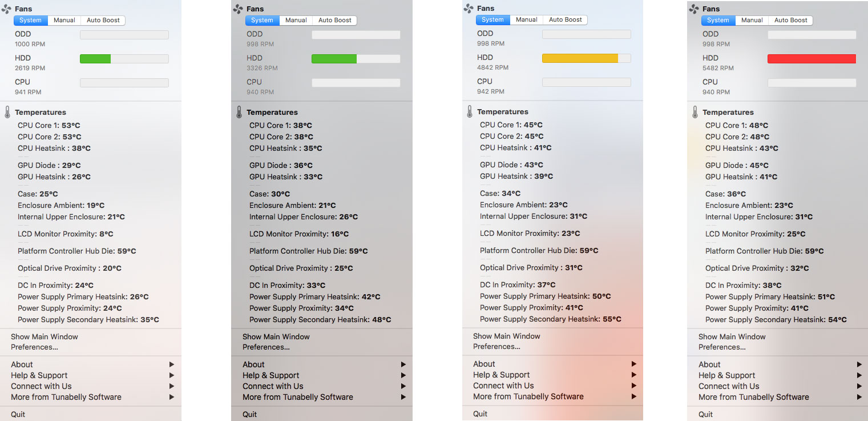Click Fans icon in panel showing HDD 5482 RPM
The height and width of the screenshot is (421, 868).
coord(694,9)
